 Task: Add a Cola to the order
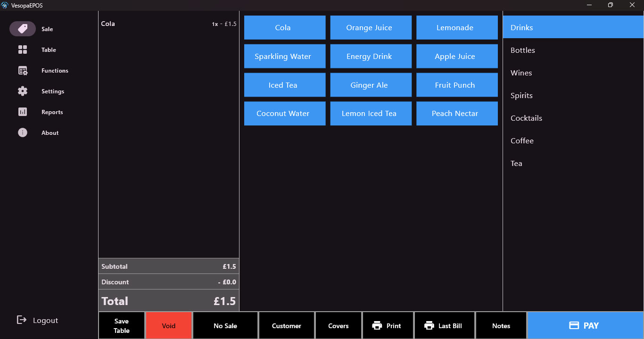click(285, 27)
